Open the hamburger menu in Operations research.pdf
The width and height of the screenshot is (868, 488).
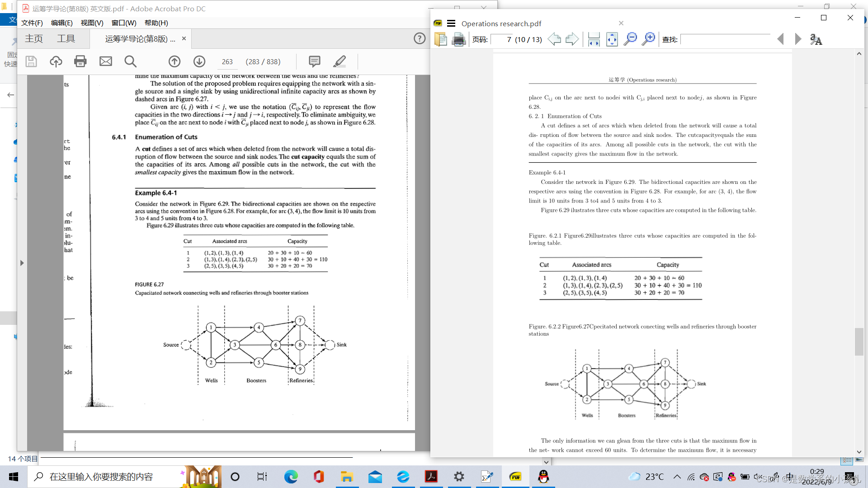pyautogui.click(x=451, y=23)
